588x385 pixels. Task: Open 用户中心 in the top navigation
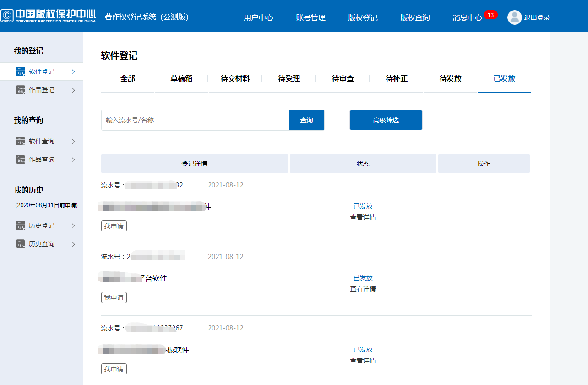pos(258,17)
